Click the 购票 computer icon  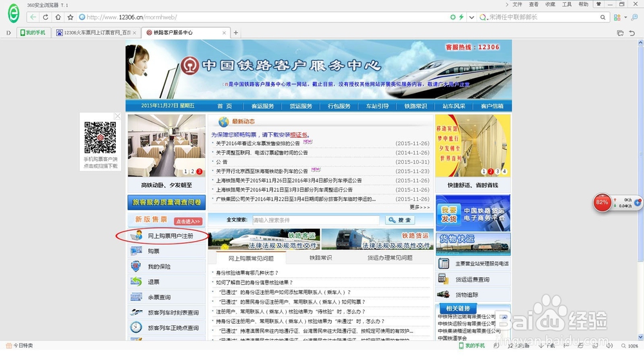tap(136, 251)
